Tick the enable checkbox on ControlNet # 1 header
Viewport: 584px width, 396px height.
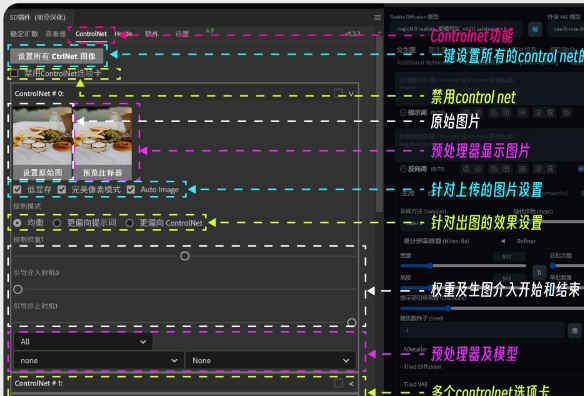tap(339, 383)
